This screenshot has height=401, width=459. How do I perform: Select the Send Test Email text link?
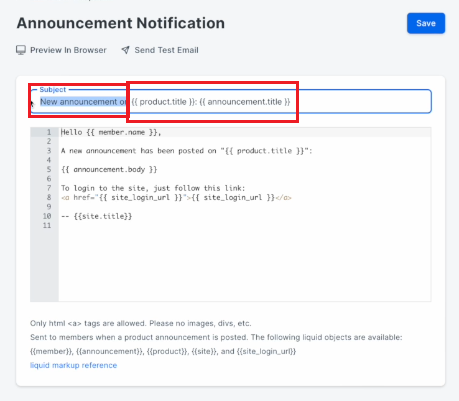click(x=166, y=50)
